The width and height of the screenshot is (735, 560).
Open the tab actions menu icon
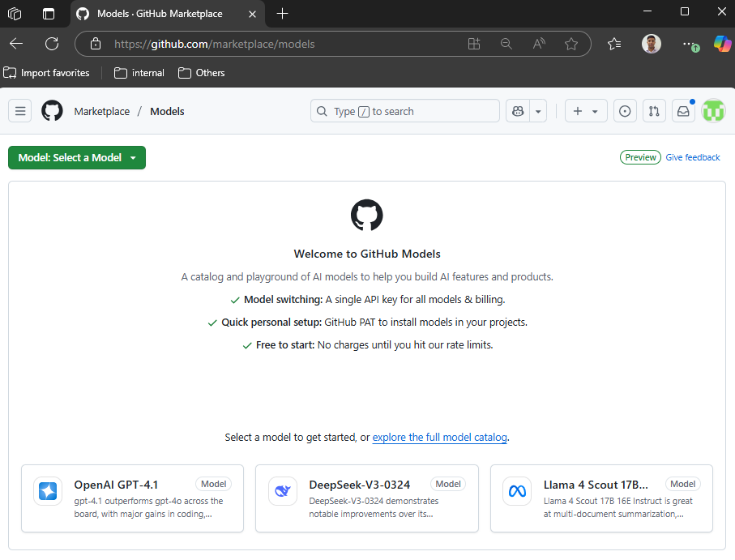point(49,14)
